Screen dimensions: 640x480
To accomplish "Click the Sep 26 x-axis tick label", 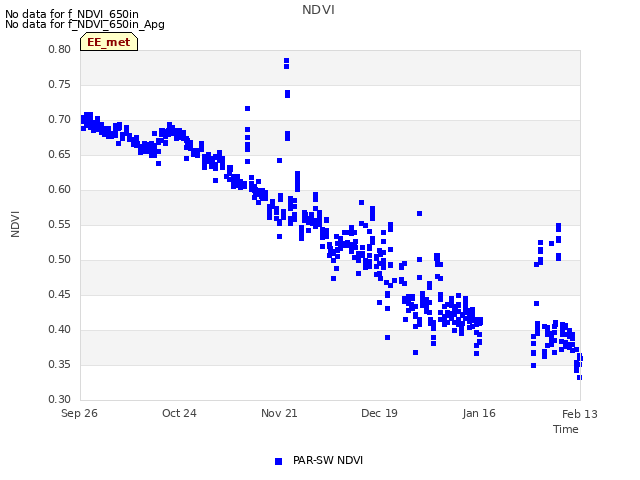I will coord(79,413).
